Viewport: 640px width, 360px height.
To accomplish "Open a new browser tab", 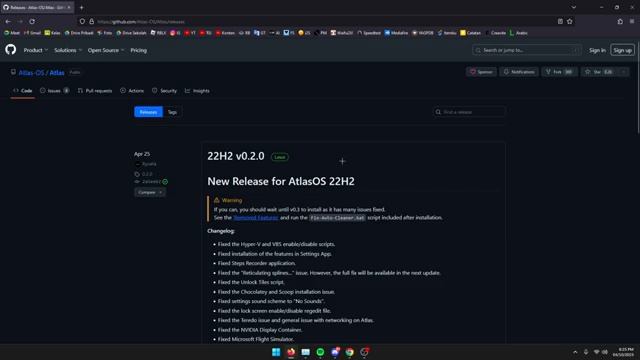I will [82, 7].
